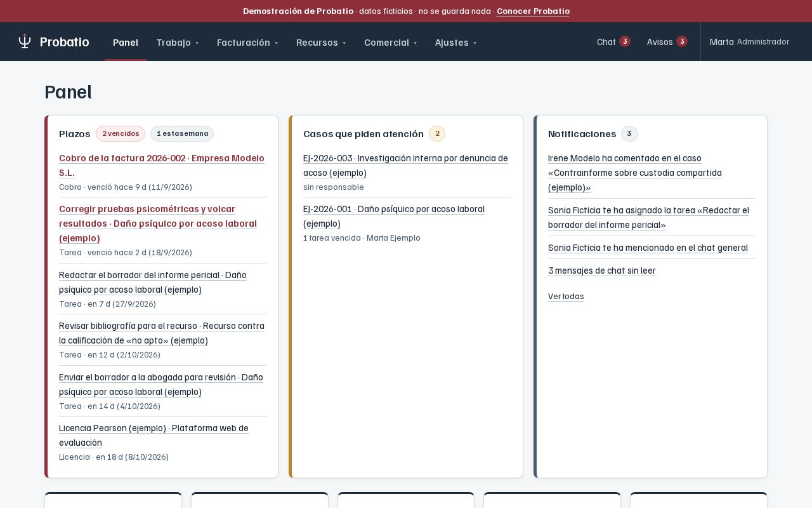The image size is (812, 508).
Task: Open Sonia Ficticia task assignment notification
Action: pos(648,217)
